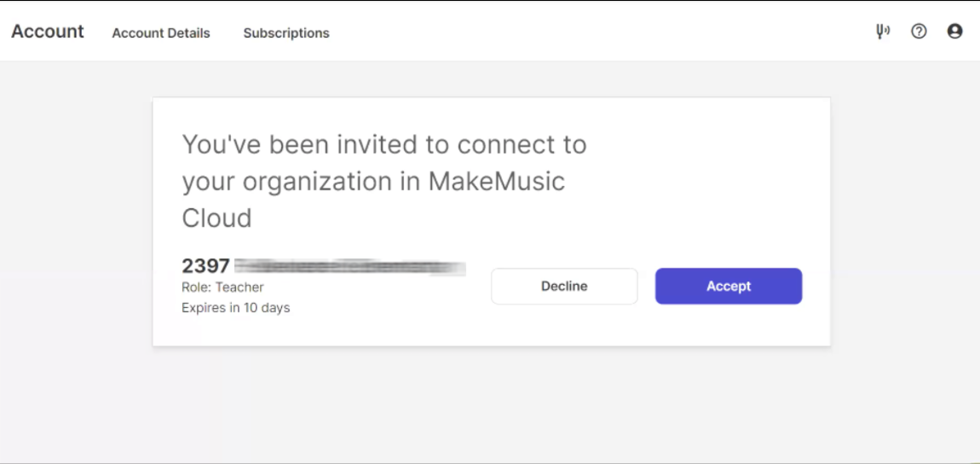Viewport: 980px width, 464px height.
Task: Click the Expires in 10 days text
Action: (235, 308)
